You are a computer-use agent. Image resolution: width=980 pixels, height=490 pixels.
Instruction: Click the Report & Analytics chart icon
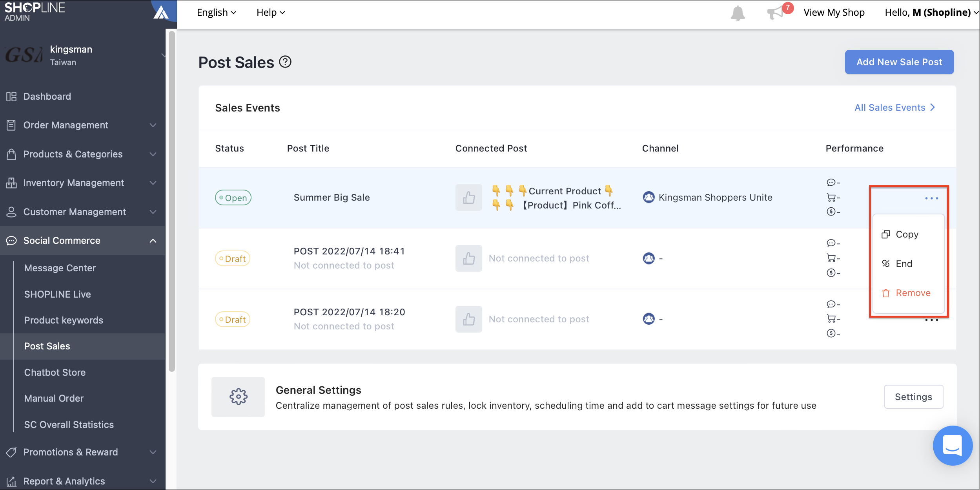[11, 481]
